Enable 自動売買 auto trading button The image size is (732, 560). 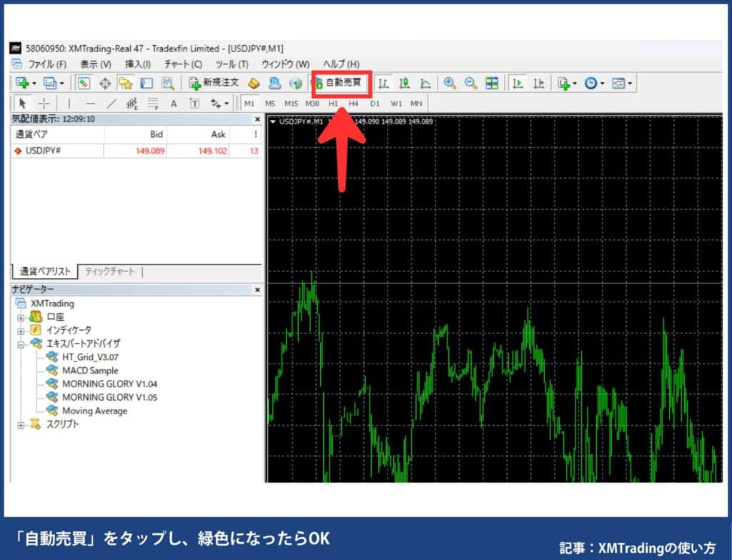tap(342, 83)
